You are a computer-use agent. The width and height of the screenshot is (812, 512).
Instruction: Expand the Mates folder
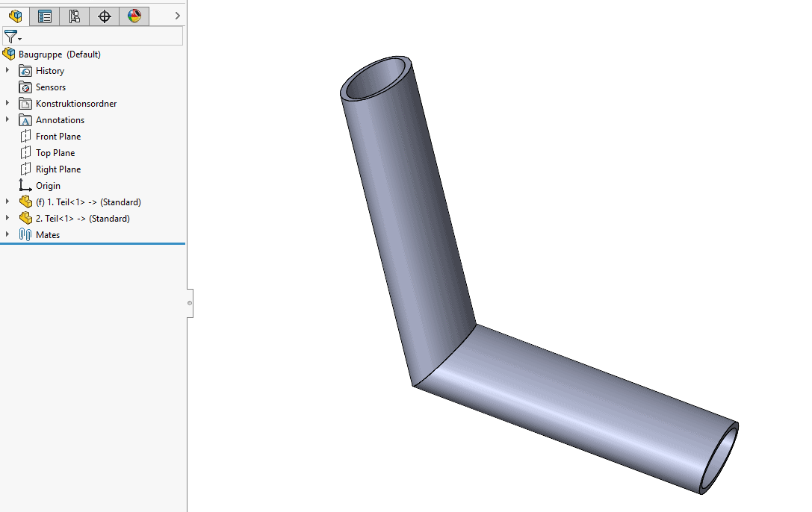(7, 234)
